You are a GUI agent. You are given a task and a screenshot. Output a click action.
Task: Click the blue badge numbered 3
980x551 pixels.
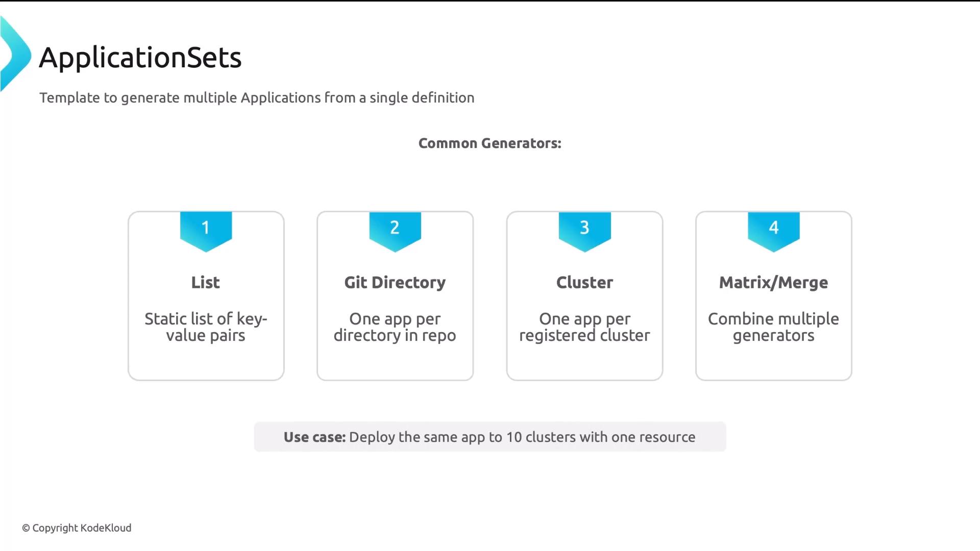[x=585, y=232]
